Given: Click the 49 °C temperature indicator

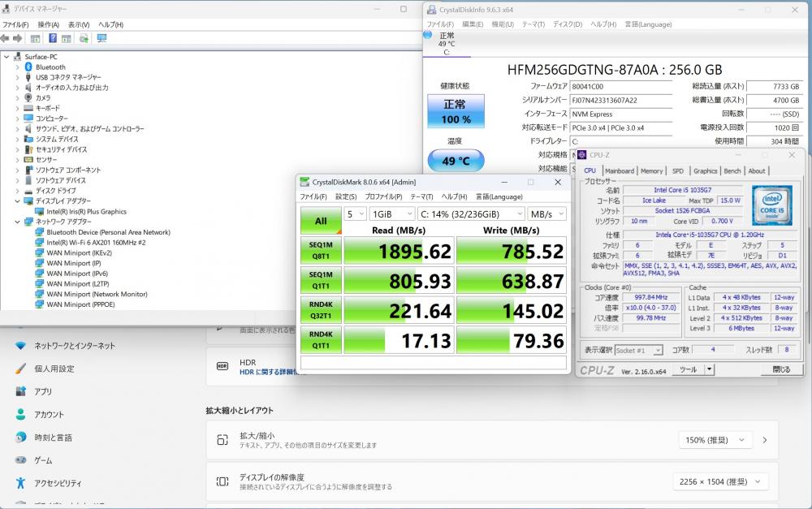Looking at the screenshot, I should [x=456, y=161].
